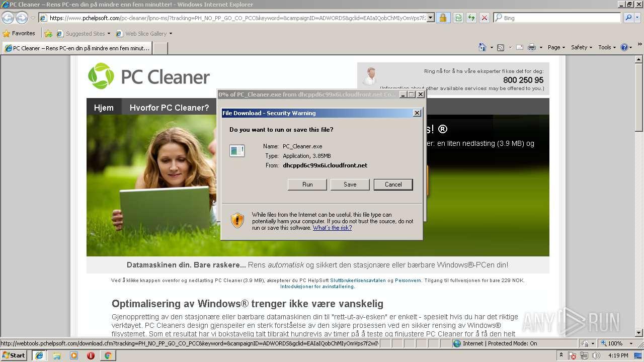644x362 pixels.
Task: Open the recent pages dropdown arrow
Action: (x=33, y=18)
